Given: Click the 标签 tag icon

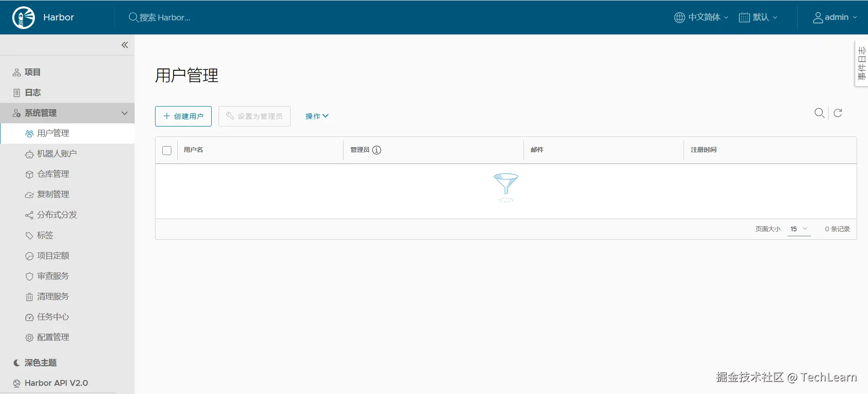Looking at the screenshot, I should (x=29, y=236).
